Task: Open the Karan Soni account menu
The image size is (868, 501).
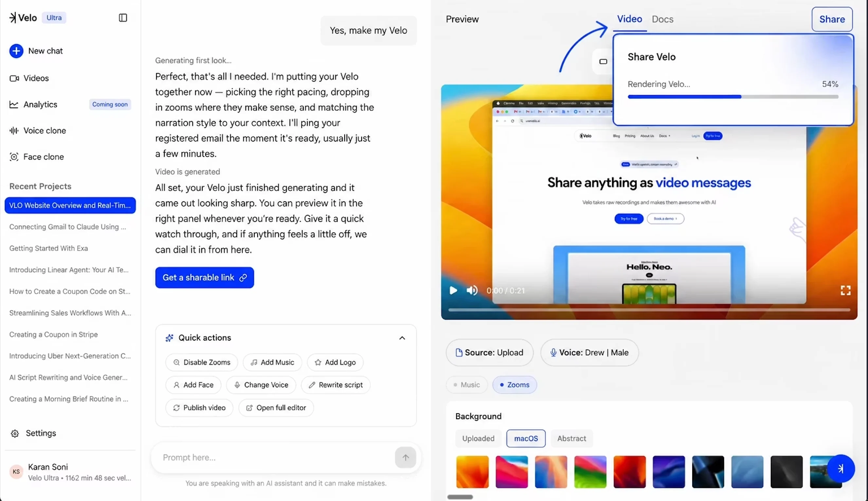Action: [x=70, y=472]
